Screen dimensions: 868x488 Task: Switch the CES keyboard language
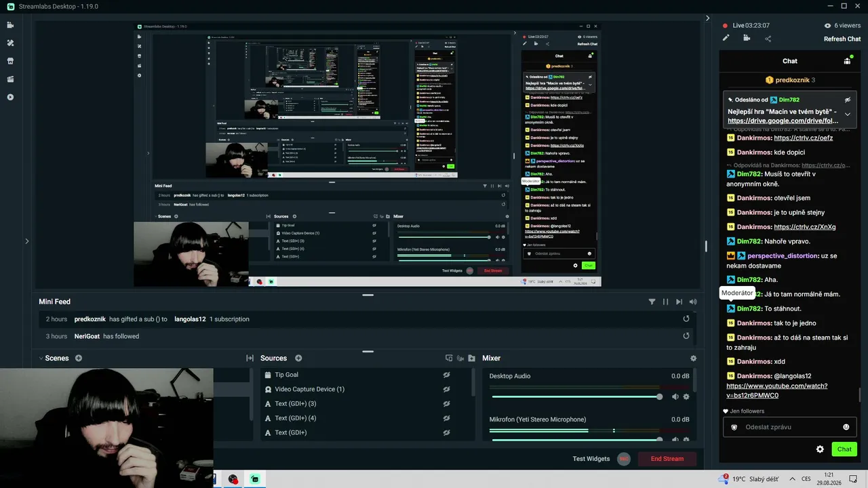coord(806,479)
